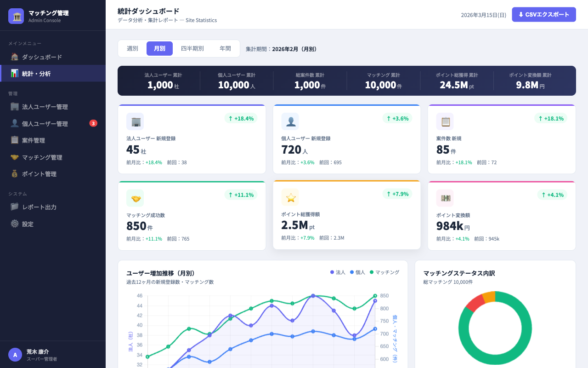Click the clipboard icon on 案件数 新規 card
This screenshot has width=588, height=368.
pyautogui.click(x=445, y=121)
